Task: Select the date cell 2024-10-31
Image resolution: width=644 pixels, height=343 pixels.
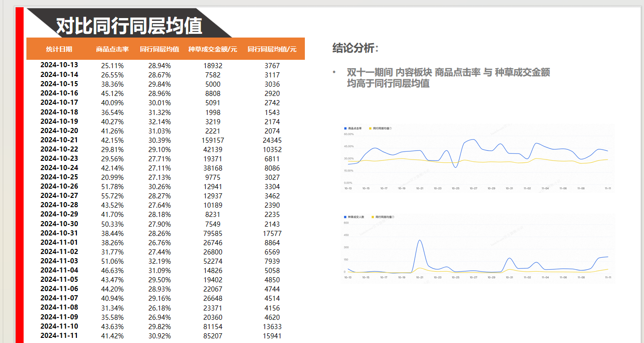Action: [x=59, y=233]
